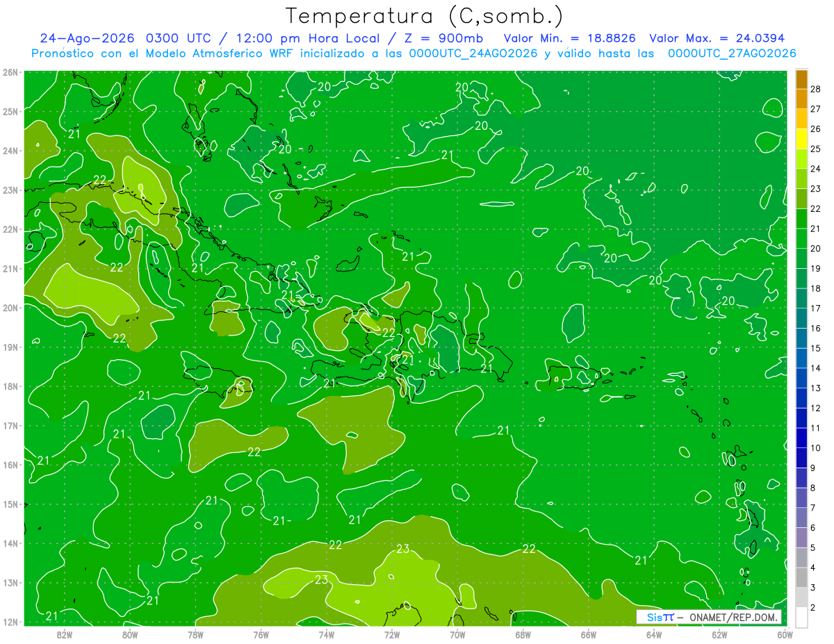Click the legend value 17
834x644 pixels.
[815, 308]
